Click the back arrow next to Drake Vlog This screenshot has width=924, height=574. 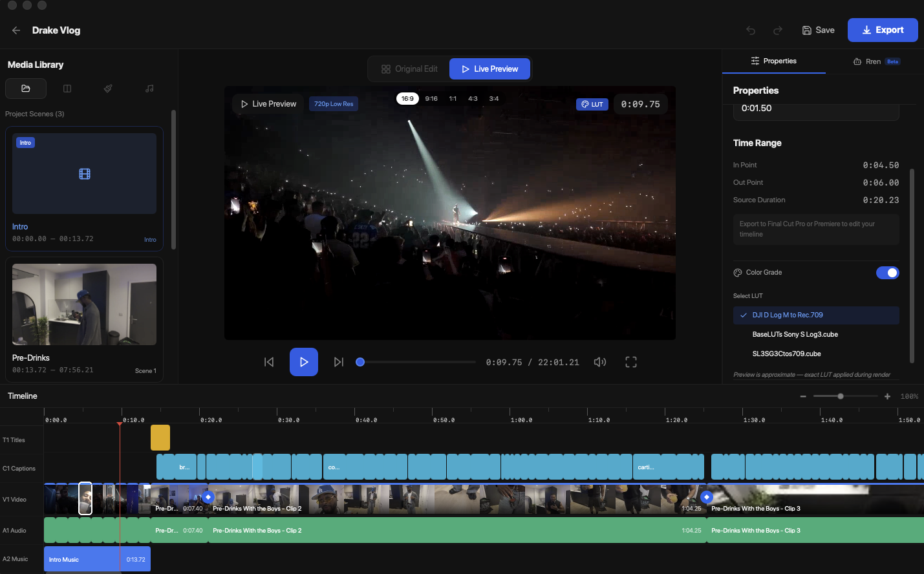tap(16, 30)
